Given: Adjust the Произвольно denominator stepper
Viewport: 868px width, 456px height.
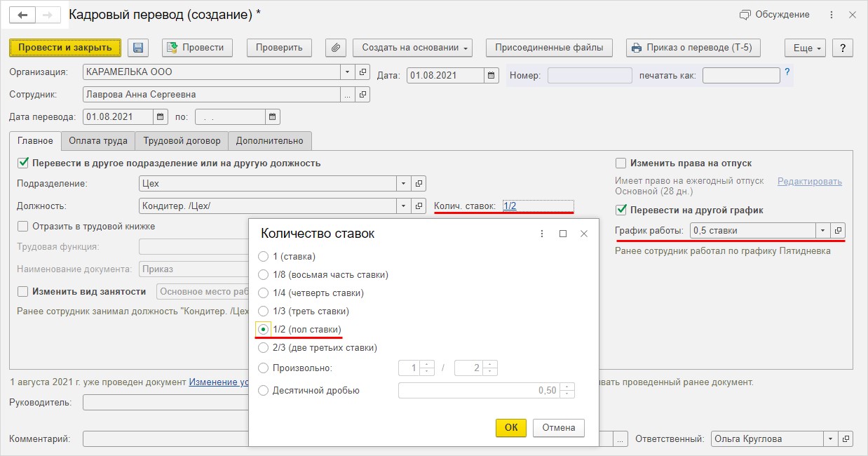Looking at the screenshot, I should (x=490, y=368).
